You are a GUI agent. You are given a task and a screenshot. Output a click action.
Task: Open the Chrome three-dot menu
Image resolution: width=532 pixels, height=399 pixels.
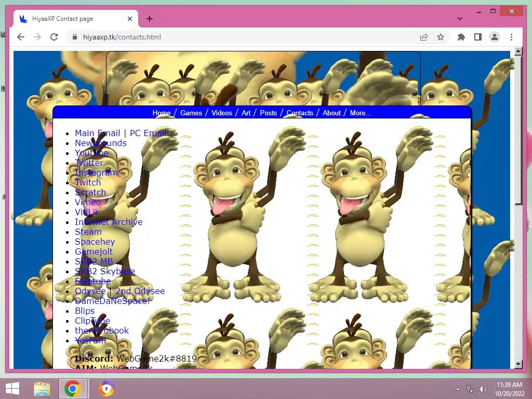point(511,37)
